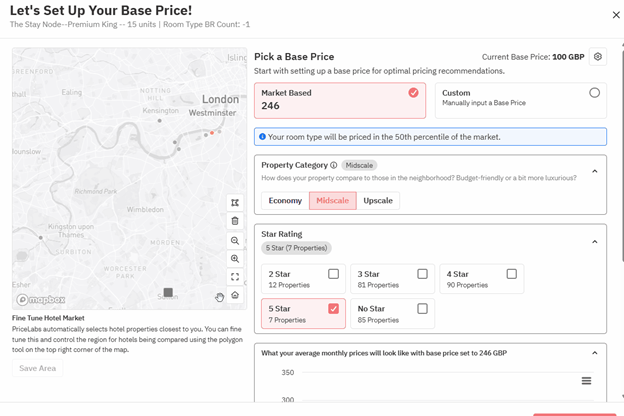Collapse the average monthly prices chart
This screenshot has width=624, height=416.
594,353
